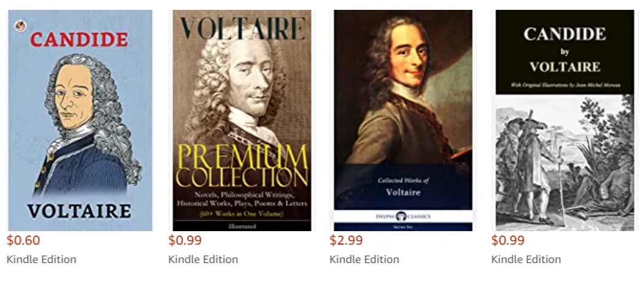Click the publisher logo on blue Candide cover
This screenshot has height=284, width=644.
coord(20,26)
